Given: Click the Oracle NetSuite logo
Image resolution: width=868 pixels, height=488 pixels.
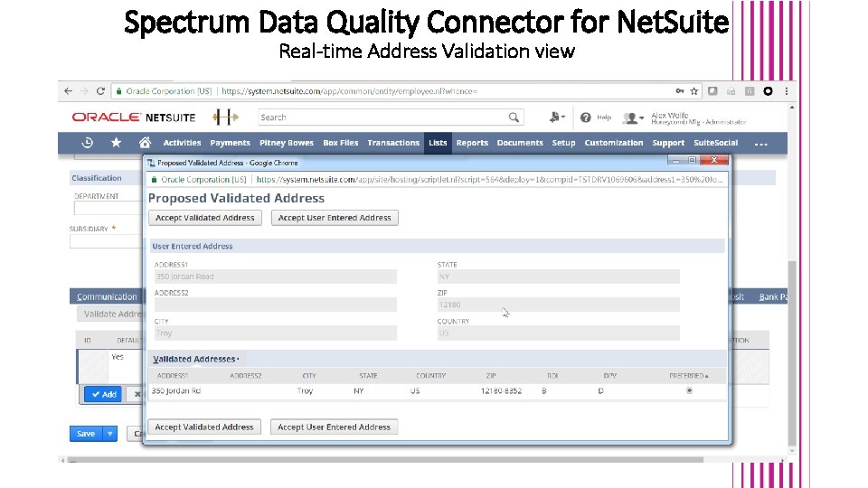Looking at the screenshot, I should (134, 117).
